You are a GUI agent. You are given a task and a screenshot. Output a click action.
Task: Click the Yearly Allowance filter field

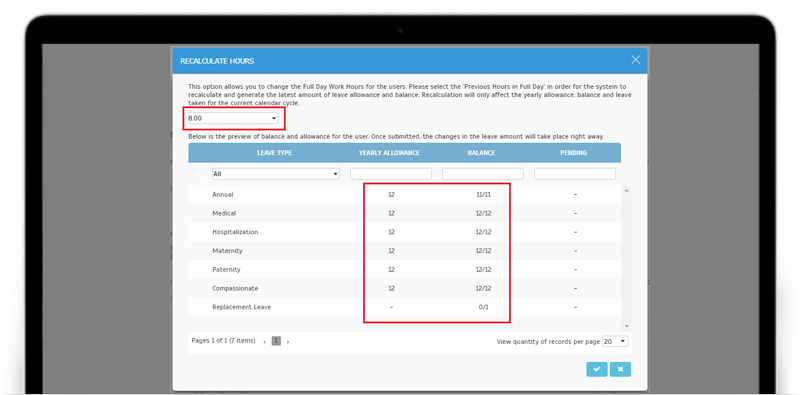click(391, 174)
